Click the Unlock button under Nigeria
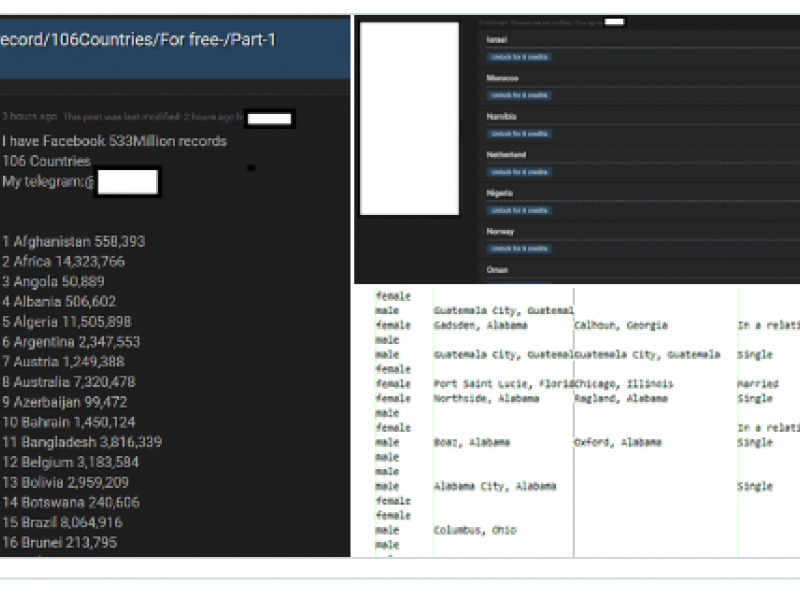This screenshot has width=800, height=600. click(x=519, y=210)
